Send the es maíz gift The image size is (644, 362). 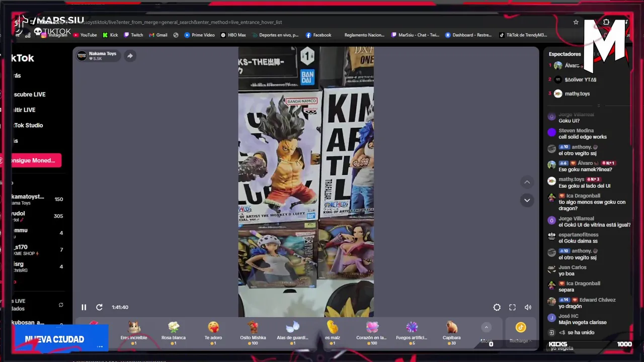332,333
